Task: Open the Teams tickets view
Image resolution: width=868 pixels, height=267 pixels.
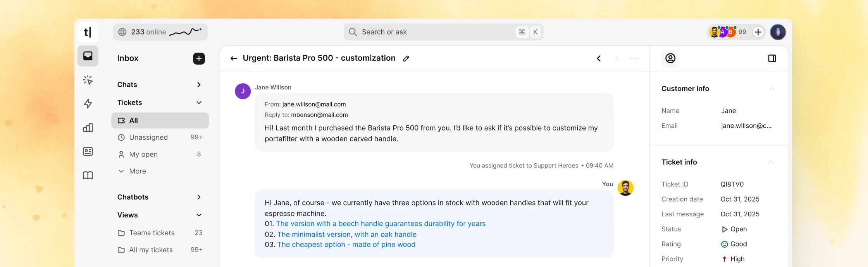Action: pos(160,233)
